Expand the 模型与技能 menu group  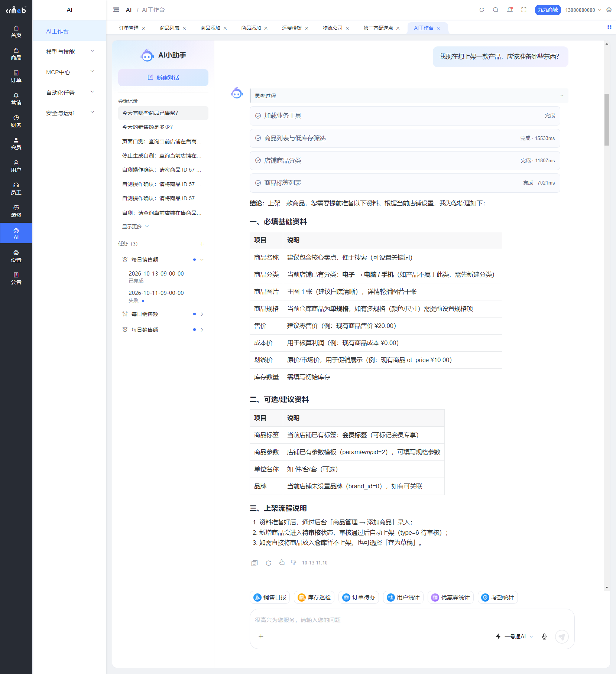[x=69, y=52]
